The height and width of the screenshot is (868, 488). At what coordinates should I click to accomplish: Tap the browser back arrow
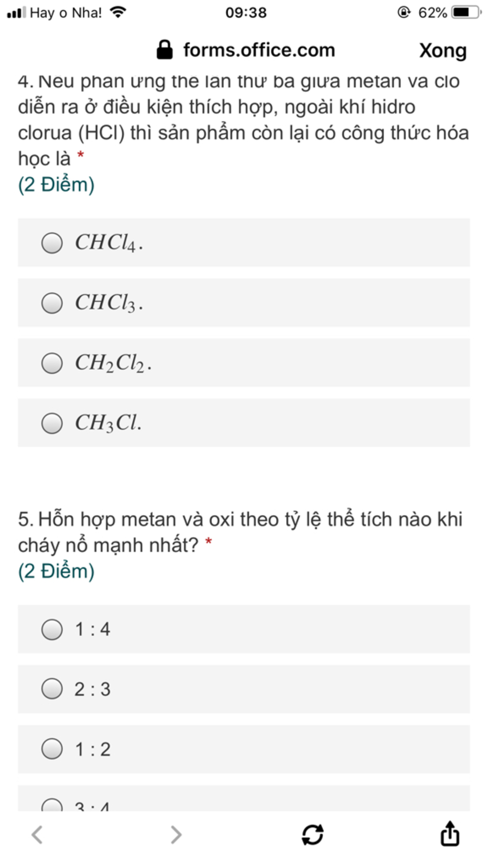point(37,835)
